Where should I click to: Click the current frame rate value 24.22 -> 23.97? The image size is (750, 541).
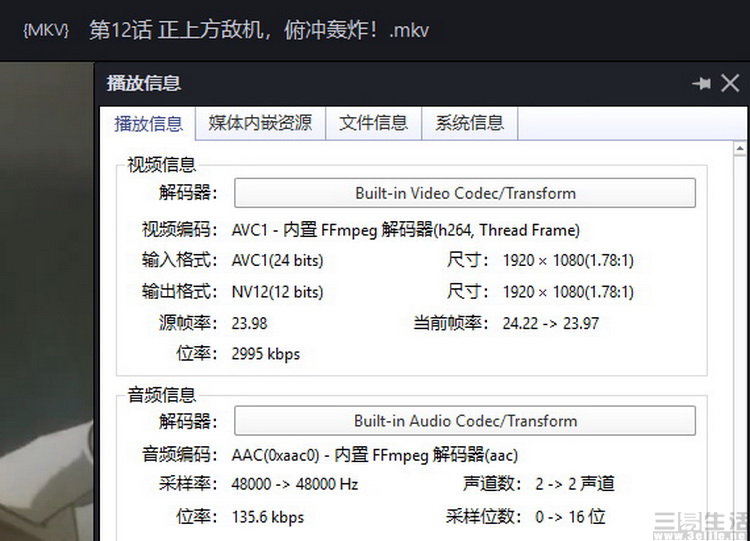[551, 323]
